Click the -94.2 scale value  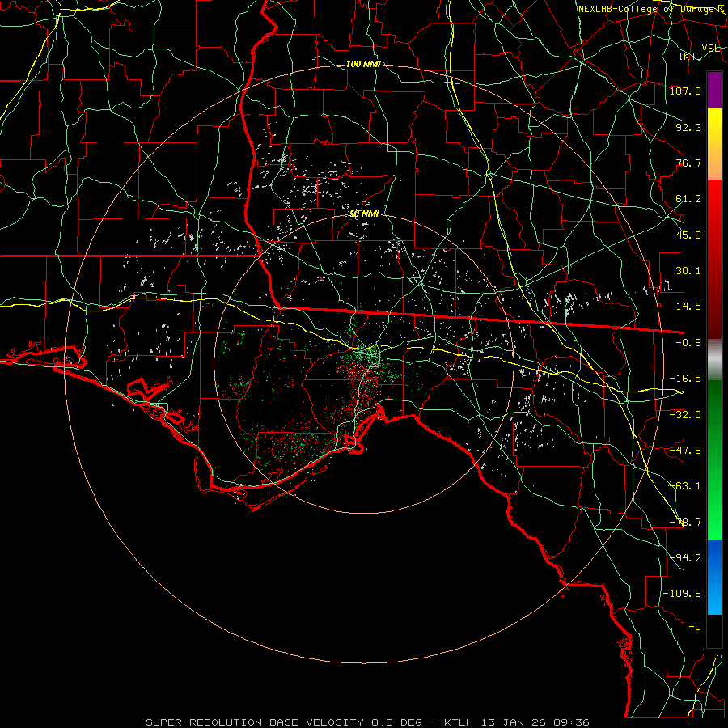[685, 558]
